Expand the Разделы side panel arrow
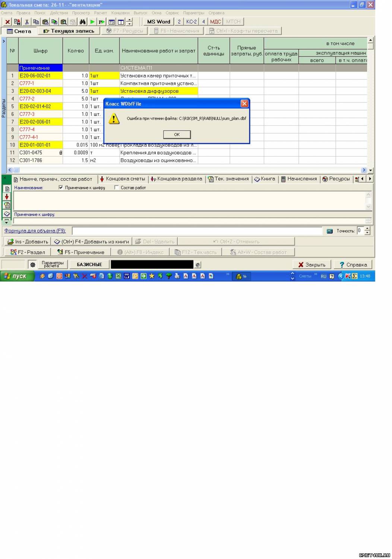The image size is (392, 559). [x=4, y=41]
